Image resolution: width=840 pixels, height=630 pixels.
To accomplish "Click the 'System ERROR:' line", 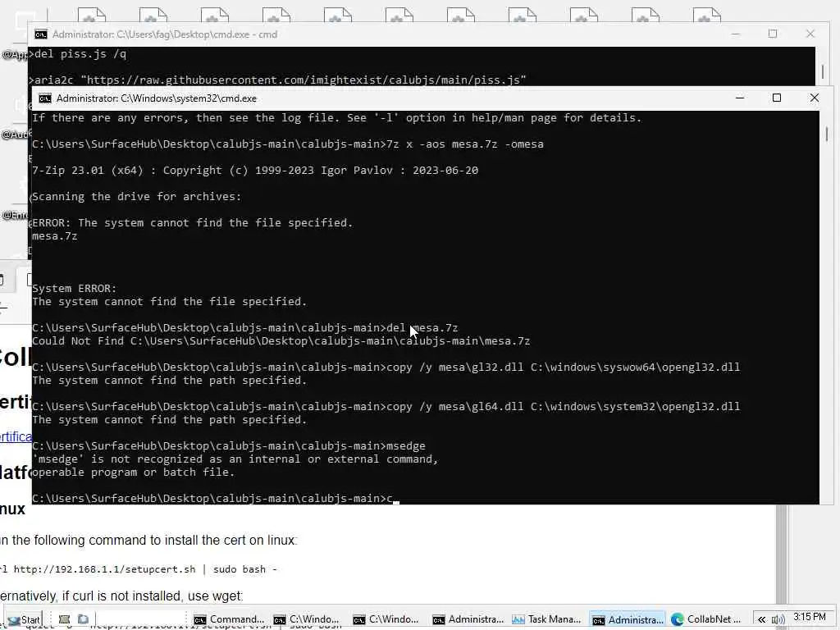I will pyautogui.click(x=75, y=288).
